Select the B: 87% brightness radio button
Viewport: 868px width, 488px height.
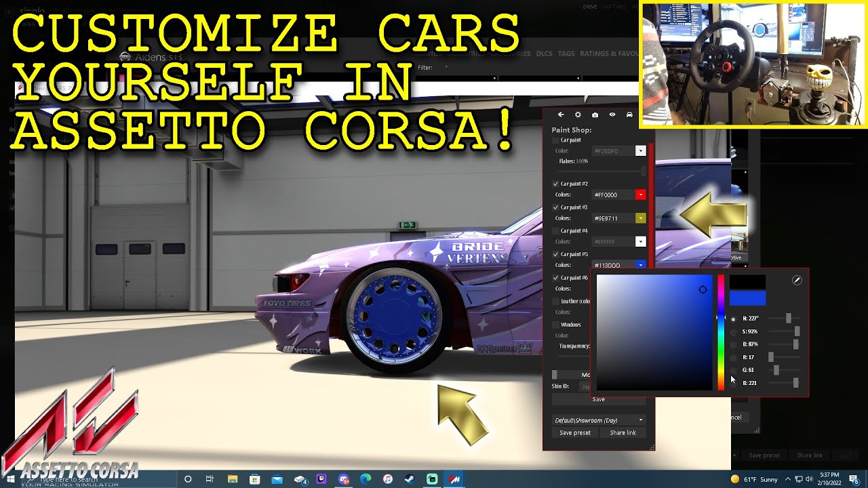tap(733, 344)
